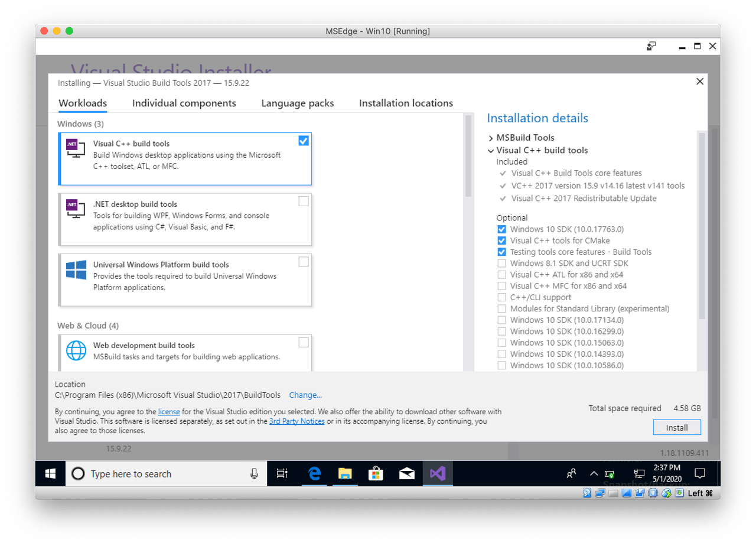
Task: Open the Action Center notification icon
Action: [700, 473]
